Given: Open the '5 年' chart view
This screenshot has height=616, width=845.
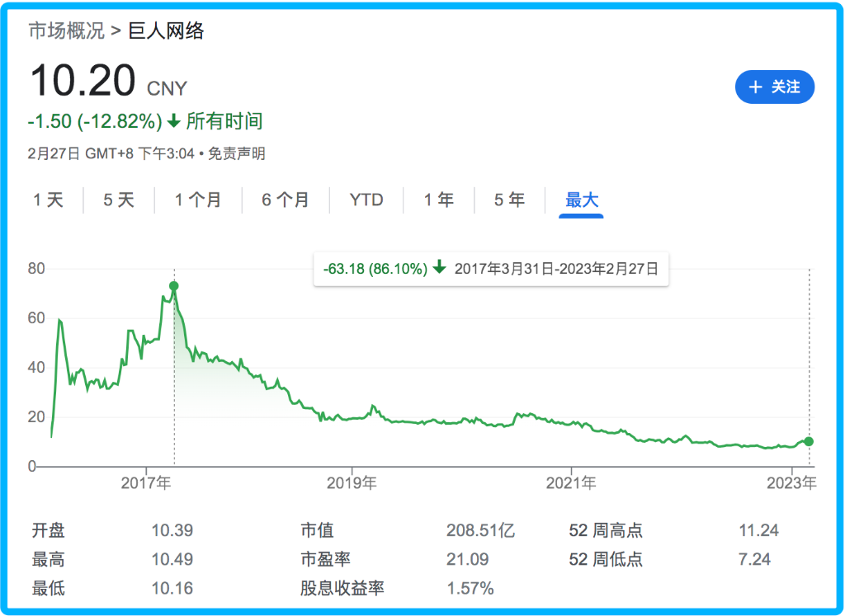Looking at the screenshot, I should [509, 200].
